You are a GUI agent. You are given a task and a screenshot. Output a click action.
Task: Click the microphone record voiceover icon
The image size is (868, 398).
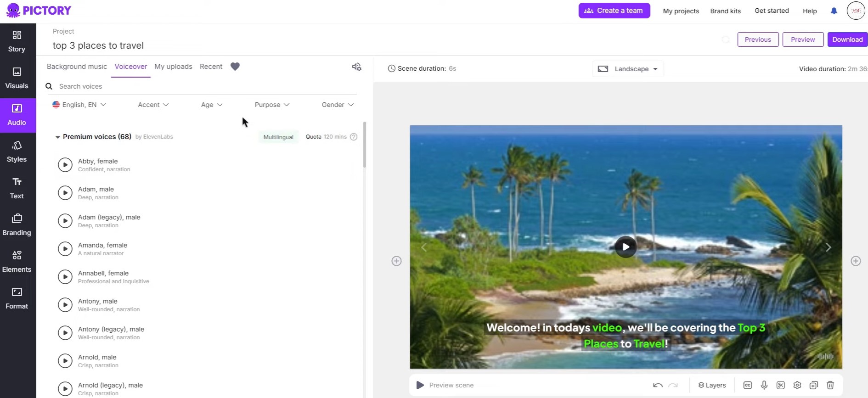[764, 385]
